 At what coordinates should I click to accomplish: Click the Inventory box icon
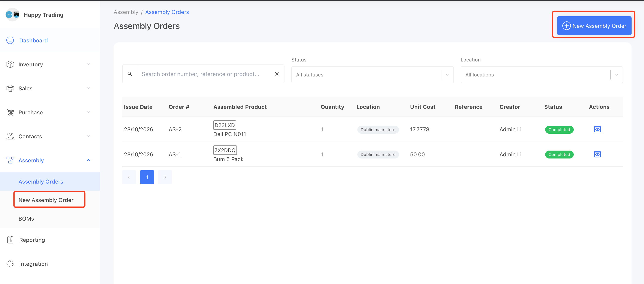pos(10,64)
